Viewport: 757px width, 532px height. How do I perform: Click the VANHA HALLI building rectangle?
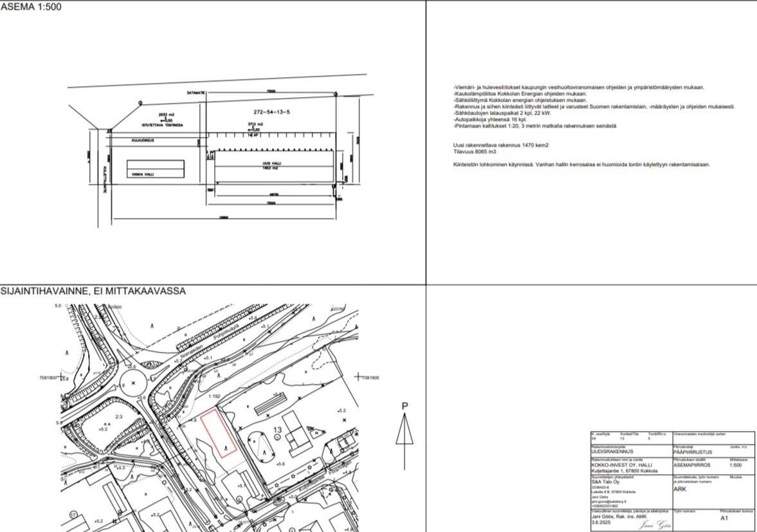155,169
